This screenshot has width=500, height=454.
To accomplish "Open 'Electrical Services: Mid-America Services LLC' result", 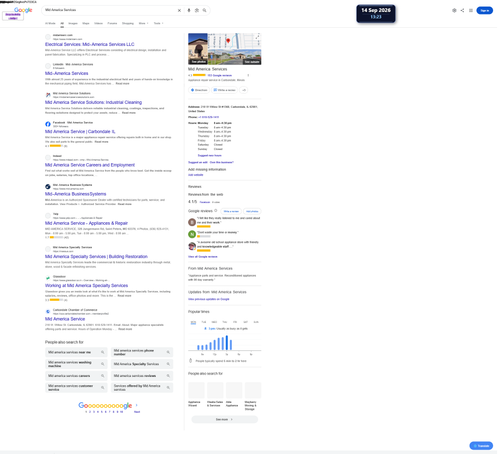I will [x=90, y=44].
